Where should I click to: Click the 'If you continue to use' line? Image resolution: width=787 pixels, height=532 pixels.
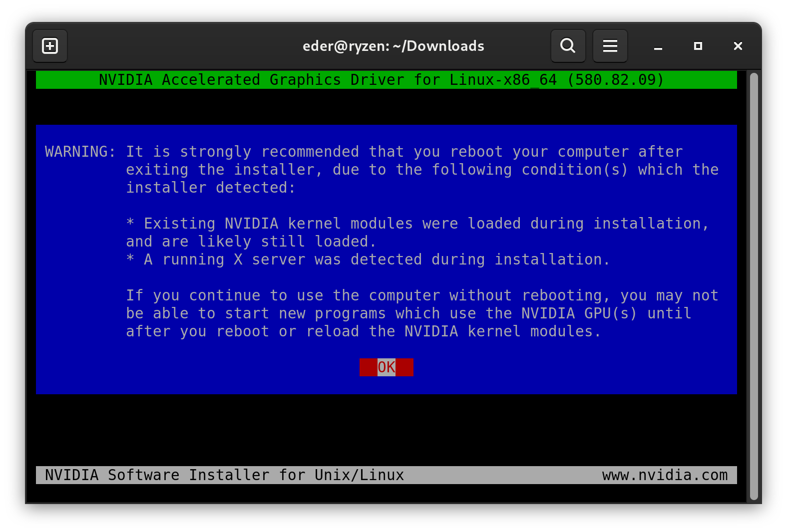[422, 295]
